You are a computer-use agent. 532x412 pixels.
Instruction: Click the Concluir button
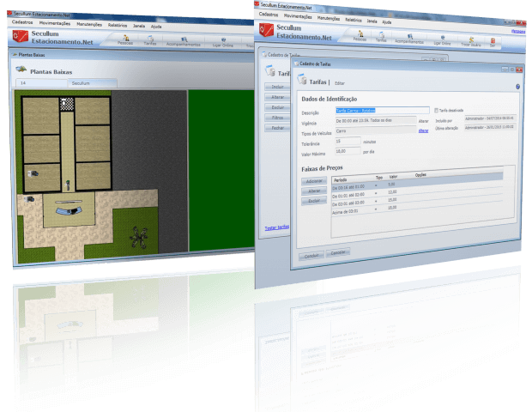click(310, 255)
